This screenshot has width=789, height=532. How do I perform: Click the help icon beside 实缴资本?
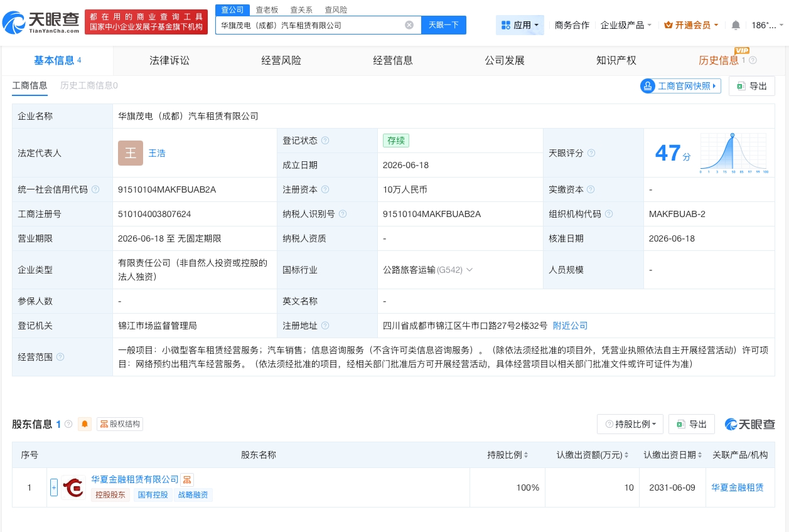pos(591,189)
